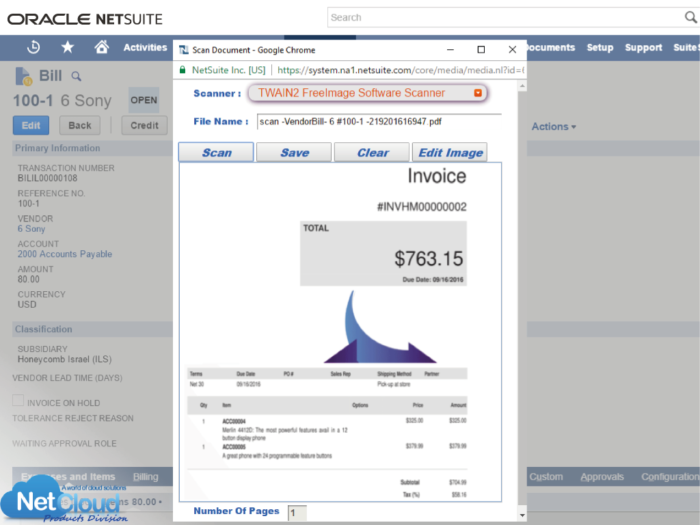700x525 pixels.
Task: Close the Scan Document window
Action: click(512, 50)
